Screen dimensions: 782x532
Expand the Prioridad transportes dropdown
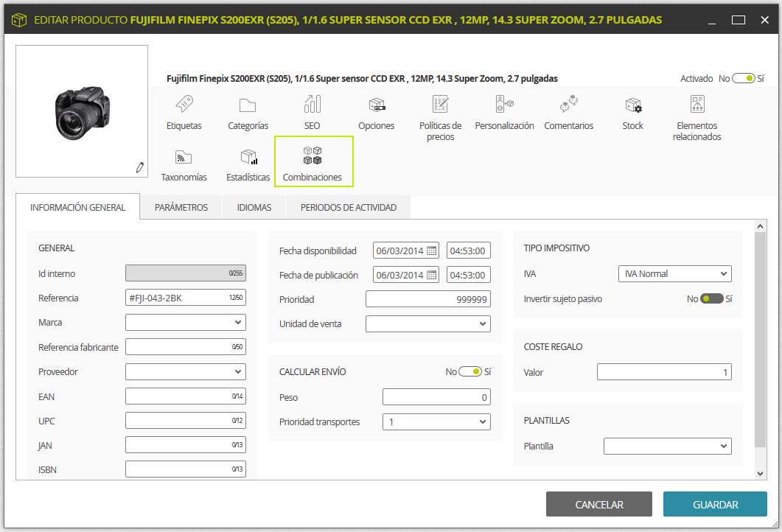click(436, 421)
